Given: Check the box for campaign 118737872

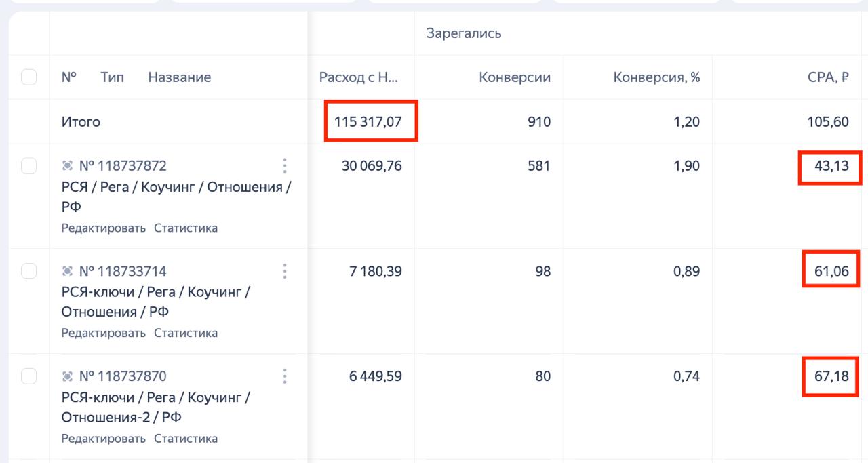Looking at the screenshot, I should (x=29, y=166).
